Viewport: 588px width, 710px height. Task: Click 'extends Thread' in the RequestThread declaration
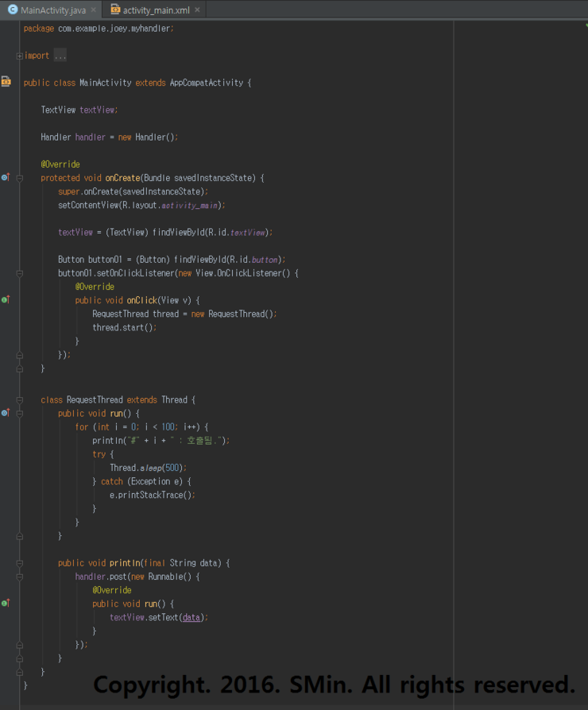point(157,399)
